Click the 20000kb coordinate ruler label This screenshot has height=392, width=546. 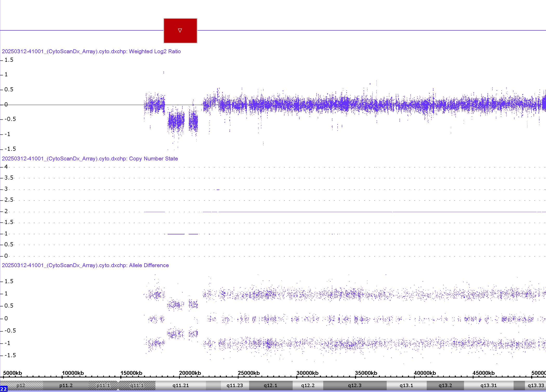190,373
